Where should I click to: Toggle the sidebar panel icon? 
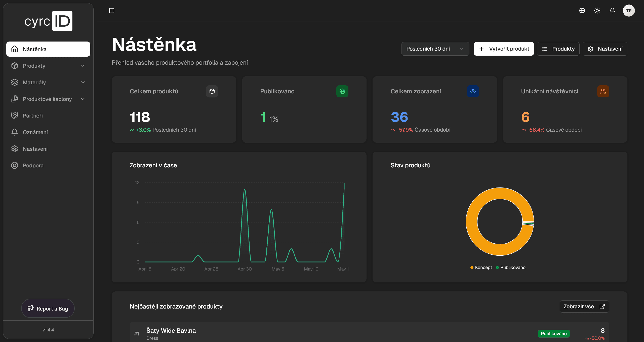112,11
